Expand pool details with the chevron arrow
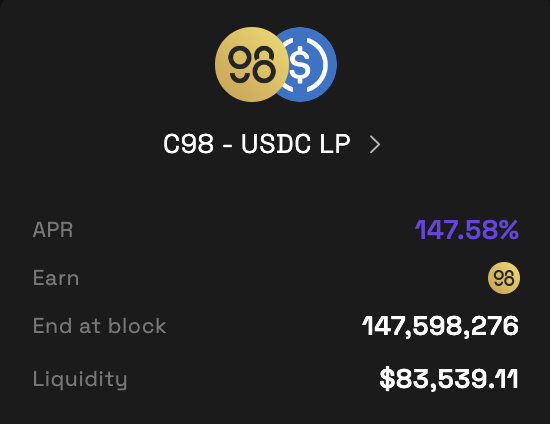Viewport: 550px width, 424px height. click(x=375, y=144)
